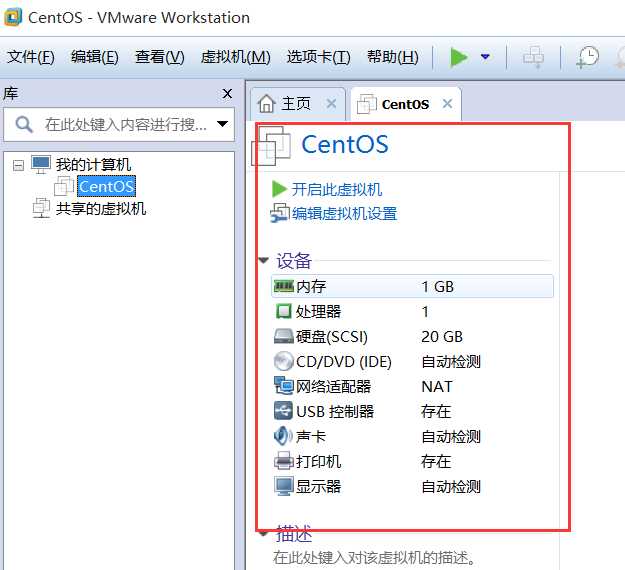This screenshot has width=625, height=570.
Task: Select the 网络适配器 device row
Action: (x=412, y=386)
